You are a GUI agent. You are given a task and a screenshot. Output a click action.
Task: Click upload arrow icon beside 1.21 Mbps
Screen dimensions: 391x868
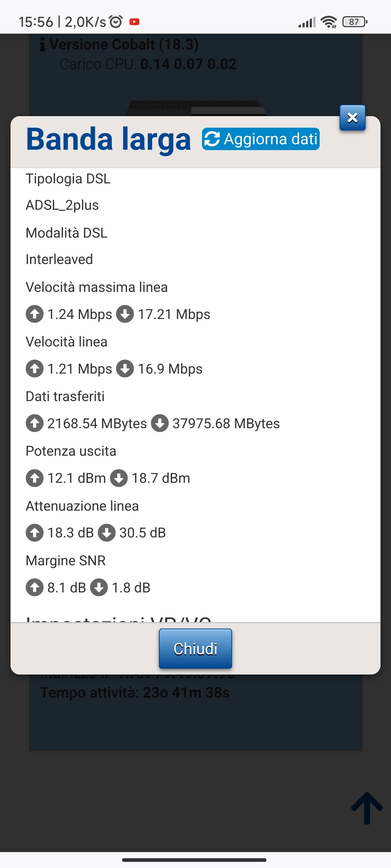pos(35,369)
